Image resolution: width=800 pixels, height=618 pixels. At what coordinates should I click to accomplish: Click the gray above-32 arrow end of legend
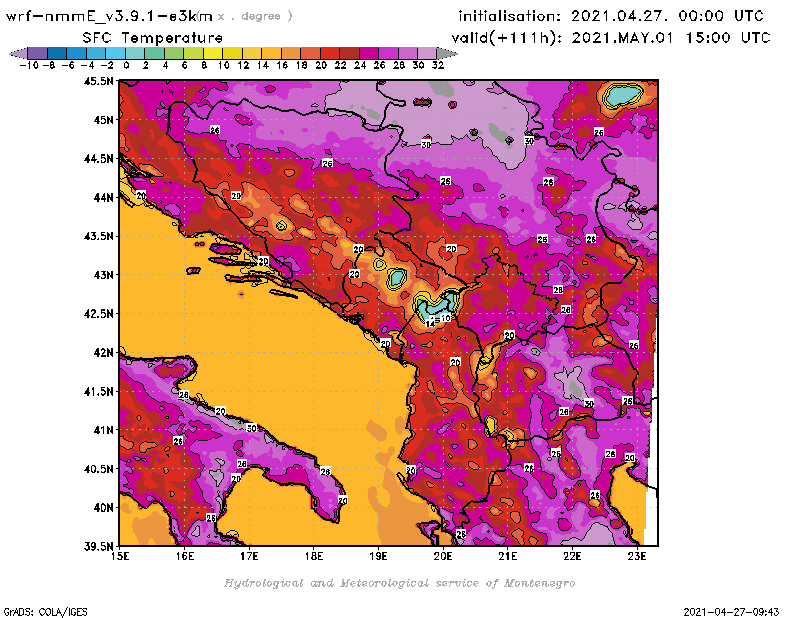pos(447,53)
